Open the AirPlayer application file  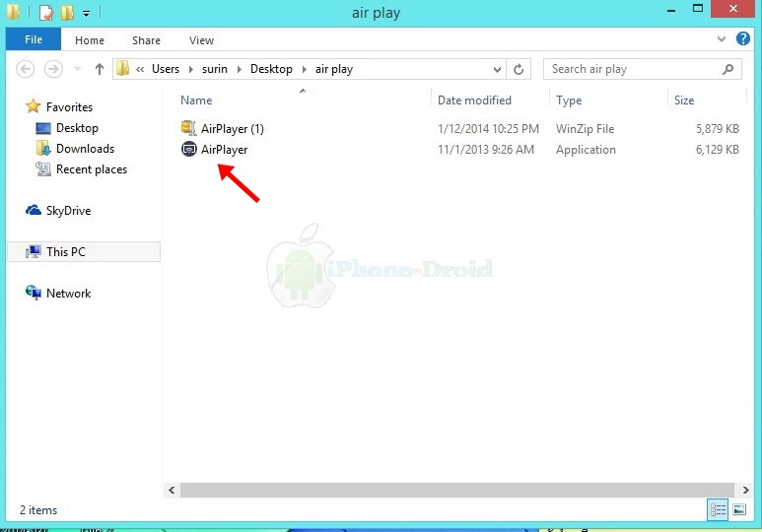[x=223, y=150]
